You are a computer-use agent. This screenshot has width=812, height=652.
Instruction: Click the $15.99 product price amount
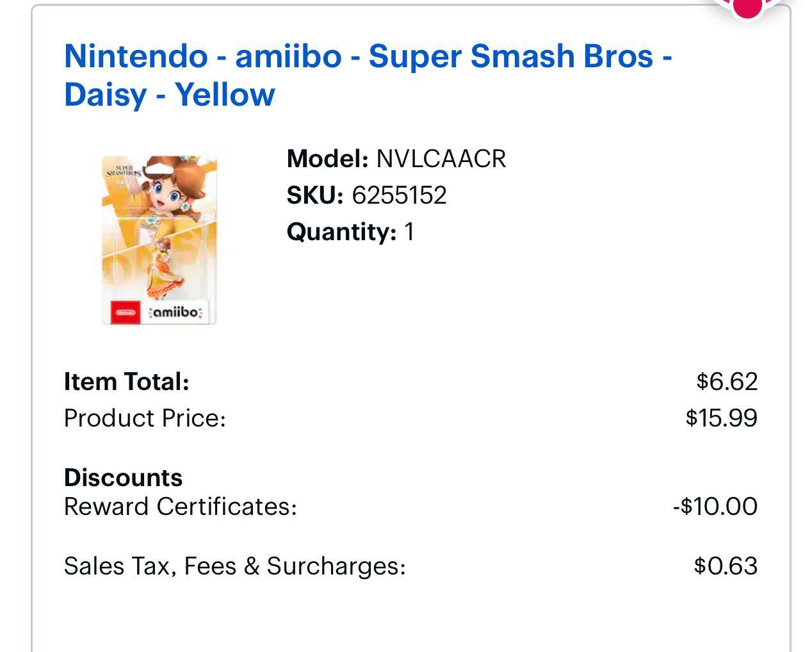[721, 418]
